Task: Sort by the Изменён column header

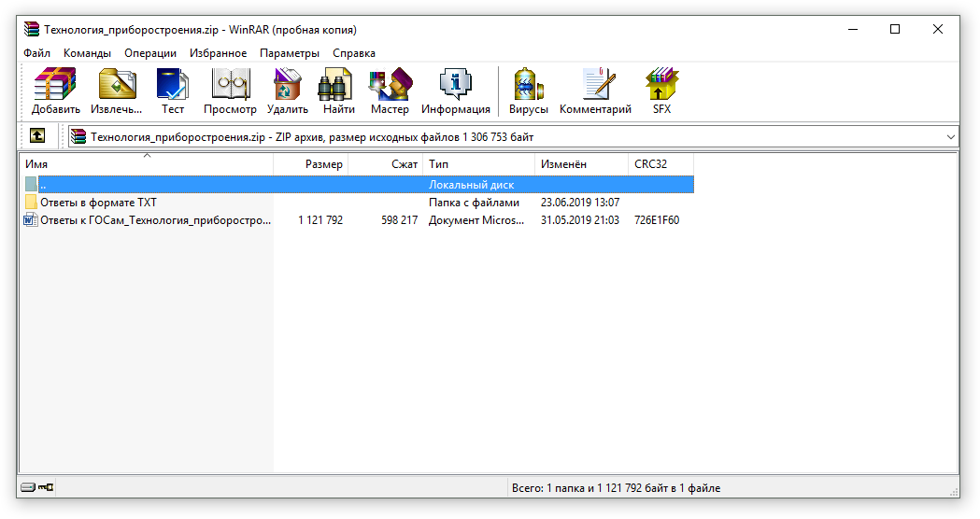Action: (x=581, y=164)
